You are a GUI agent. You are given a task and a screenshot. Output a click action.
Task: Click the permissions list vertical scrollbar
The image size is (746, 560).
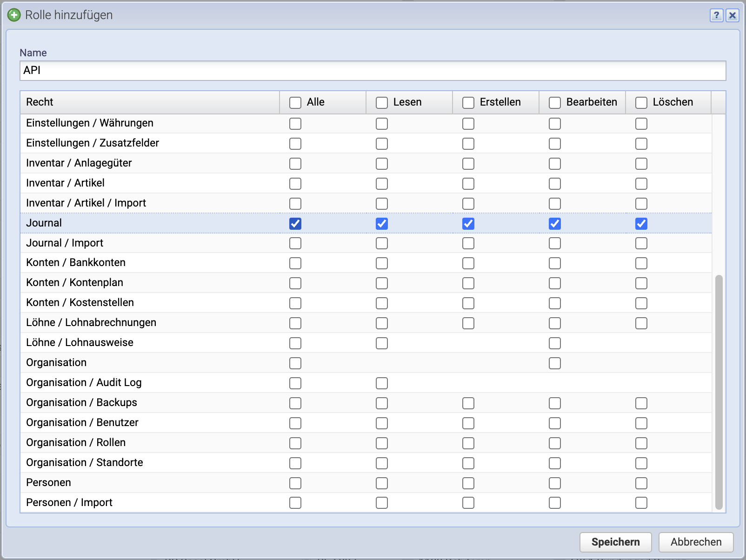click(719, 392)
